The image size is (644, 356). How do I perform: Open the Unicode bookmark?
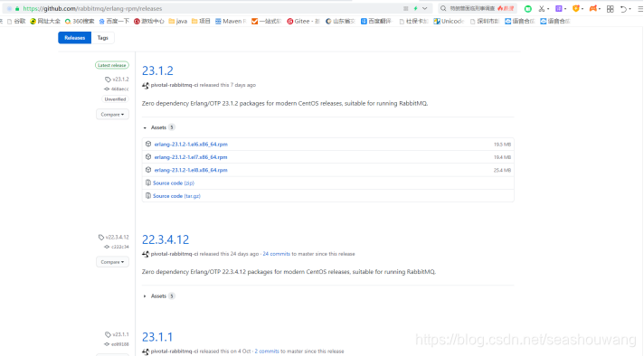(x=449, y=22)
